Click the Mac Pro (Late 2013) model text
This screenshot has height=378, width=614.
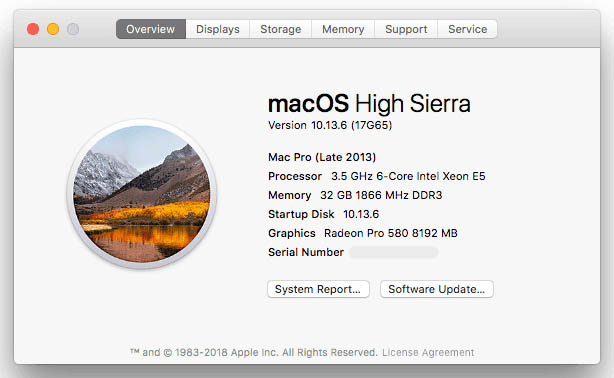pyautogui.click(x=322, y=157)
